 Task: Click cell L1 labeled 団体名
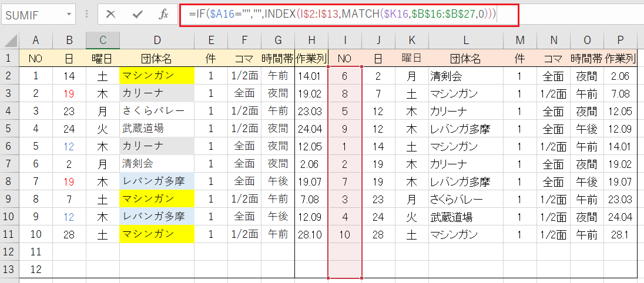click(466, 58)
